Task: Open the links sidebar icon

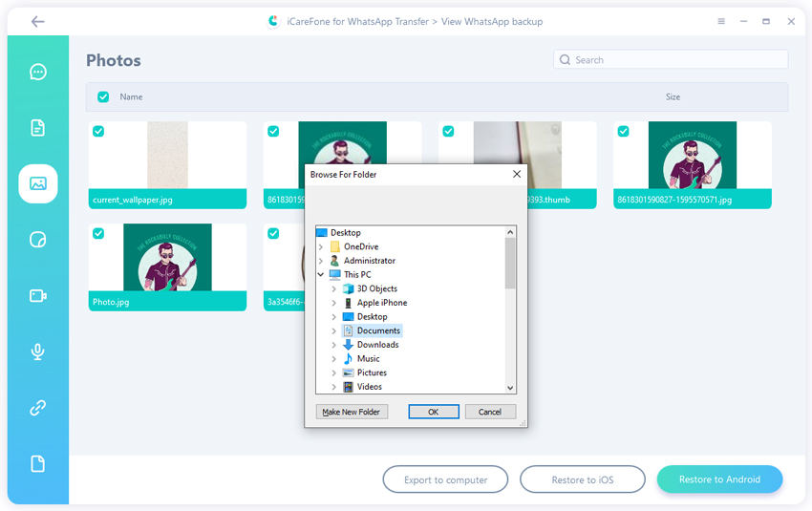Action: tap(38, 408)
